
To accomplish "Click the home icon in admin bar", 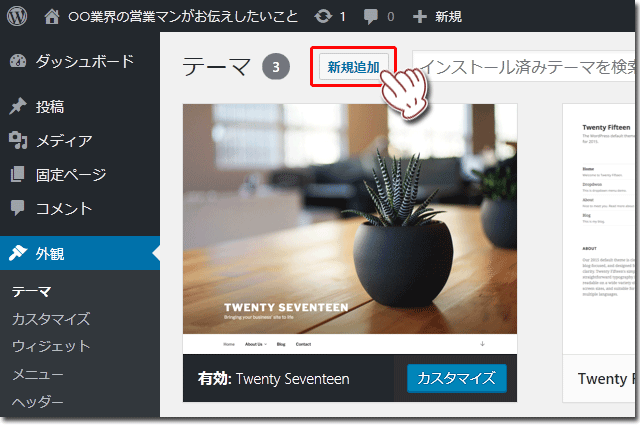I will pos(52,17).
